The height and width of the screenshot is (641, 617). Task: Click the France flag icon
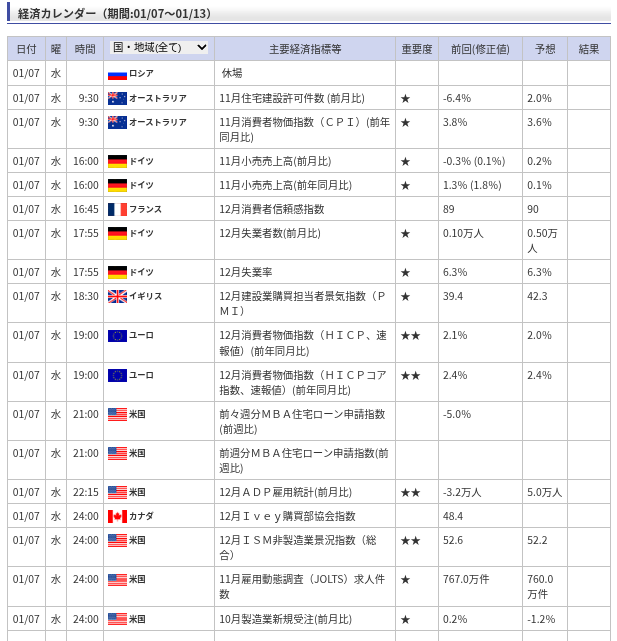[117, 209]
